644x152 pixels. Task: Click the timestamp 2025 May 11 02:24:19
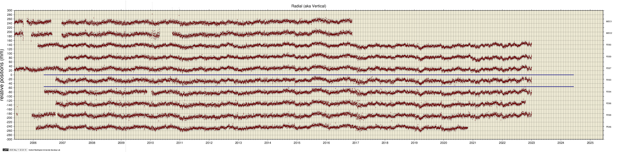click(18, 150)
